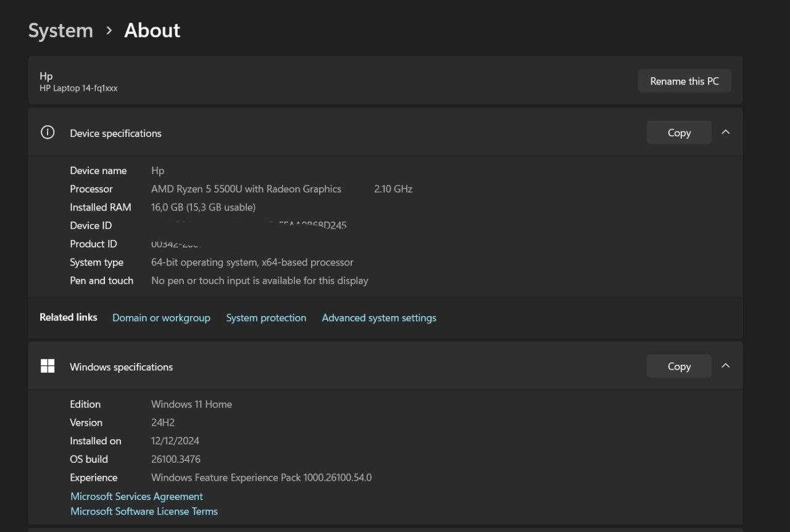Viewport: 790px width, 532px height.
Task: Click the Windows Feature Experience Pack text
Action: click(261, 478)
